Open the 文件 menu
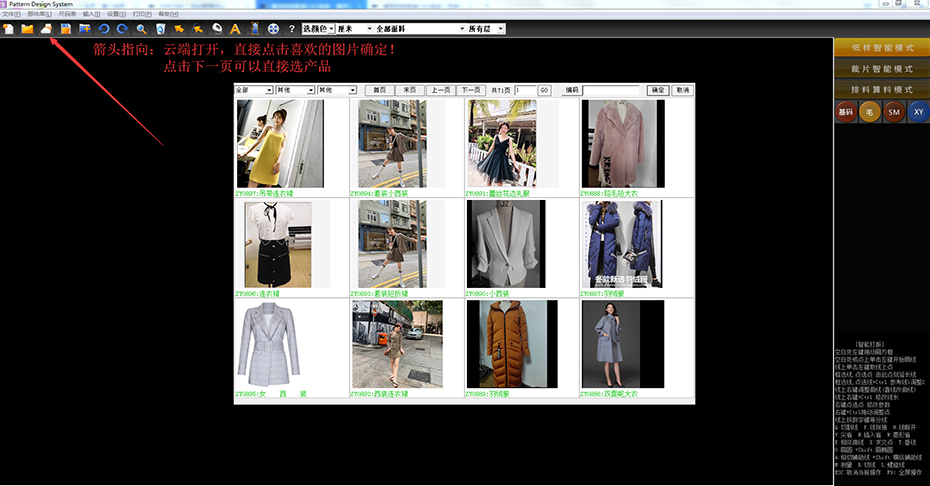Image resolution: width=930 pixels, height=486 pixels. (11, 14)
